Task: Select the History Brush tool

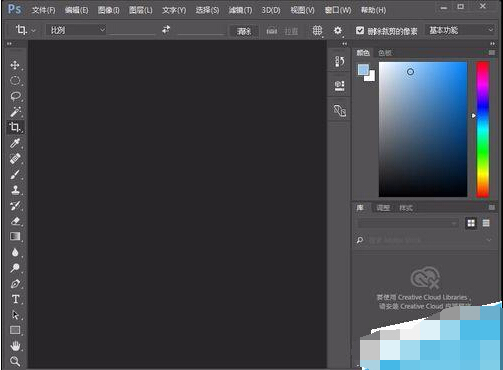Action: pos(15,206)
